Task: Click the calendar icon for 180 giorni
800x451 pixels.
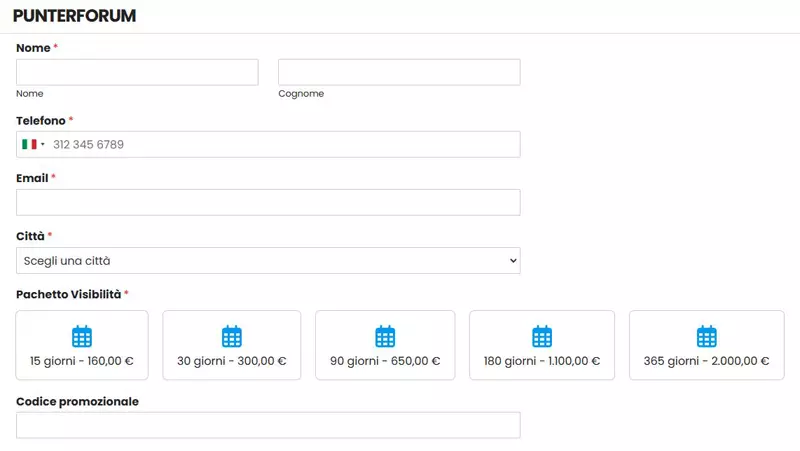Action: 542,336
